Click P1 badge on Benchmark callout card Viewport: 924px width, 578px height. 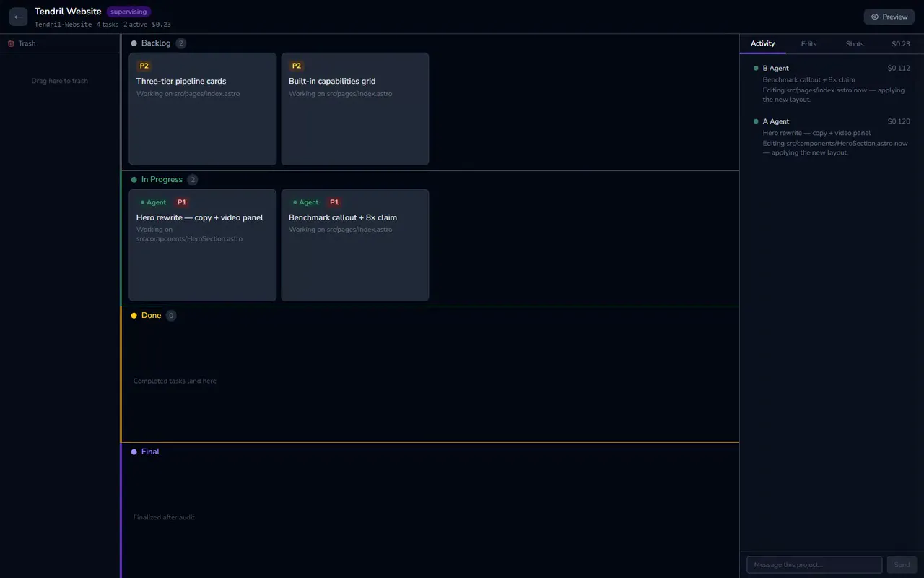[334, 202]
